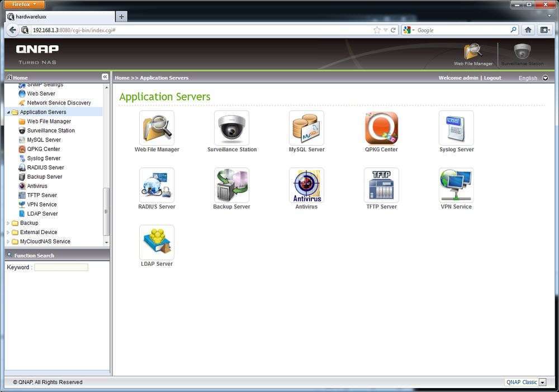This screenshot has height=392, width=559.
Task: Open the TFTP Server icon
Action: [x=381, y=185]
